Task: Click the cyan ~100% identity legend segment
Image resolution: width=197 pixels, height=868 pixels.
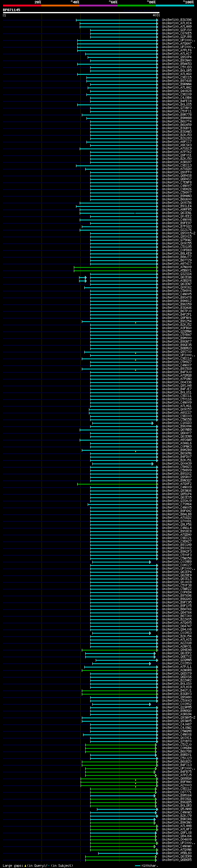Action: click(x=175, y=6)
